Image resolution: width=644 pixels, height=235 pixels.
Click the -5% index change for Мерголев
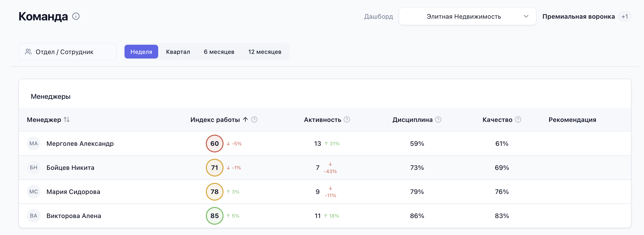click(234, 143)
